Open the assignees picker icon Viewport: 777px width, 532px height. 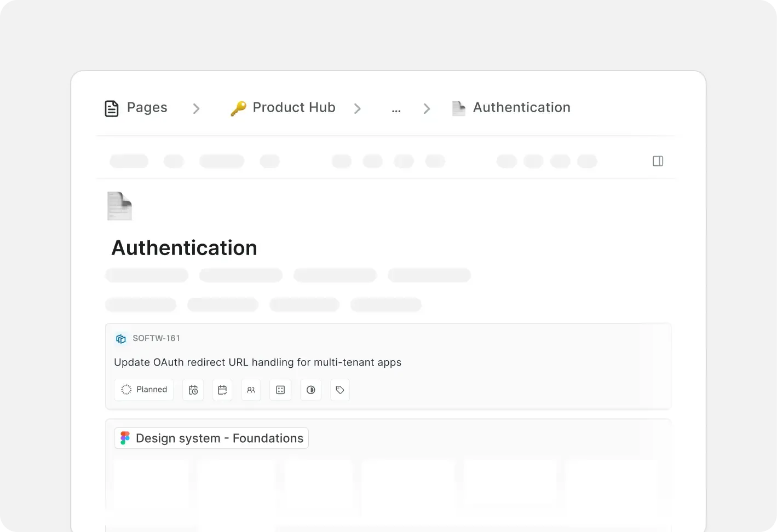coord(251,390)
